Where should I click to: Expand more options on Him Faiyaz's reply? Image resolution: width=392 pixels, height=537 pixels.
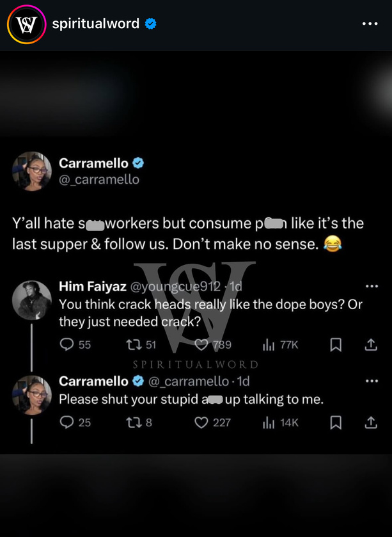tap(372, 286)
